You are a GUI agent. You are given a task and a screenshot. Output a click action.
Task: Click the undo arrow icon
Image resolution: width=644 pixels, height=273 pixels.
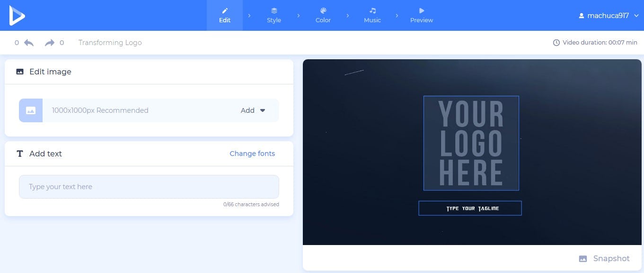pos(28,42)
